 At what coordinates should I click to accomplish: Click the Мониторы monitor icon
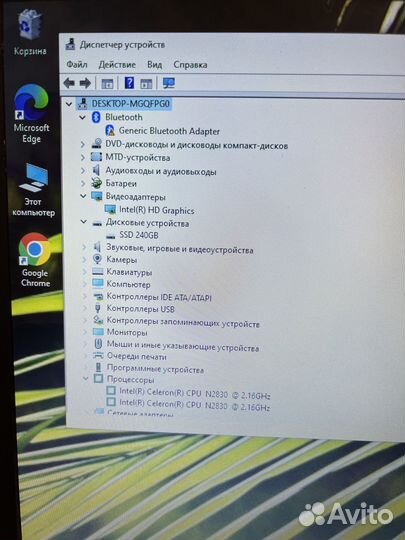coord(98,331)
